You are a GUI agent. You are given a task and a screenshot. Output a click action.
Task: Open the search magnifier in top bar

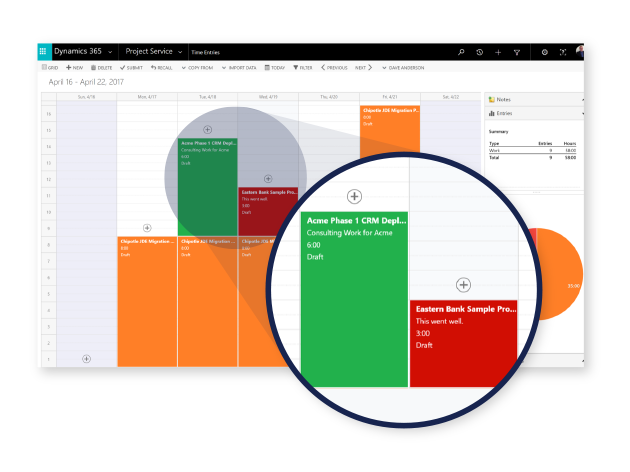tap(461, 52)
